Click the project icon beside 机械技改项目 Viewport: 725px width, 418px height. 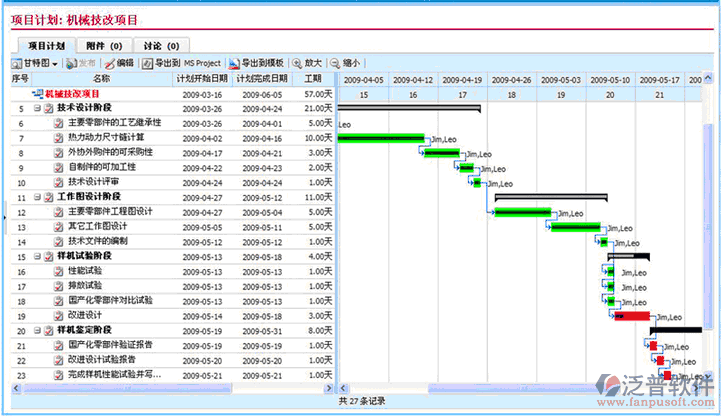click(37, 93)
